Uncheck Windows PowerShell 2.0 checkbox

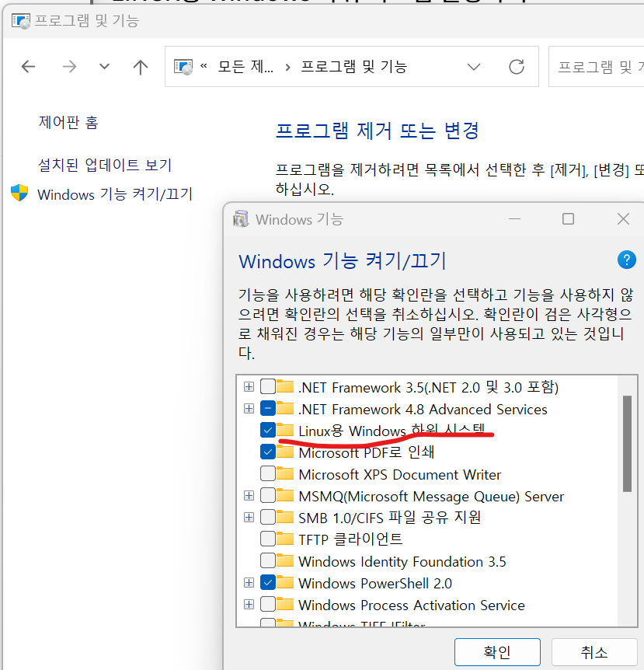tap(268, 583)
